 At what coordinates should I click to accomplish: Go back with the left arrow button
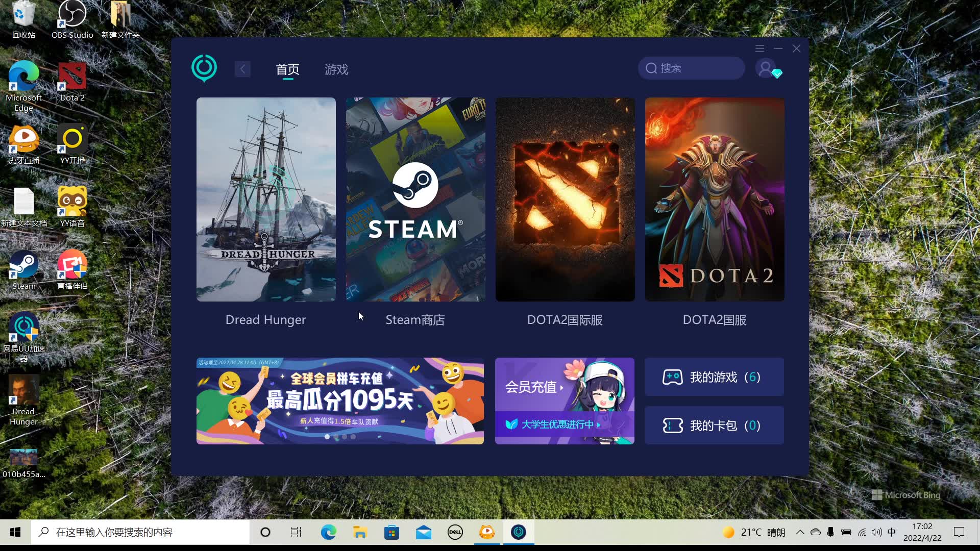[x=242, y=69]
